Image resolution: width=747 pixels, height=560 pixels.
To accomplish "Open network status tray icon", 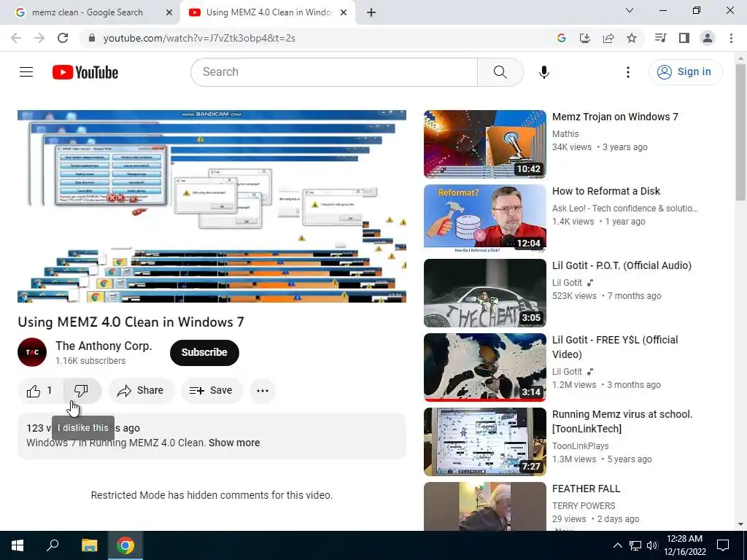I will click(x=635, y=545).
